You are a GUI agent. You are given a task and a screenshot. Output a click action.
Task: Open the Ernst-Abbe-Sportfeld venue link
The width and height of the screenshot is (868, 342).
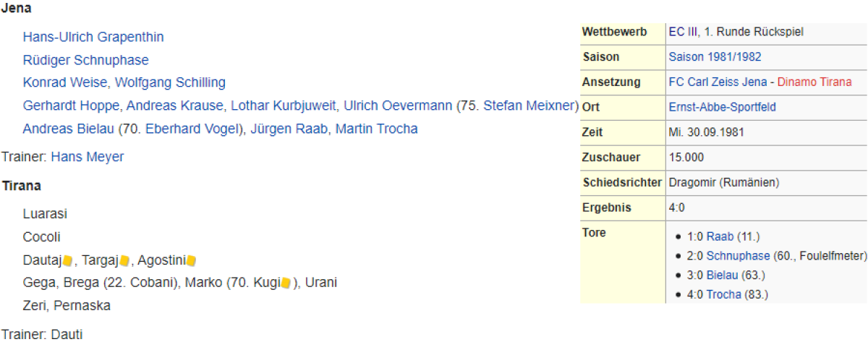click(722, 107)
